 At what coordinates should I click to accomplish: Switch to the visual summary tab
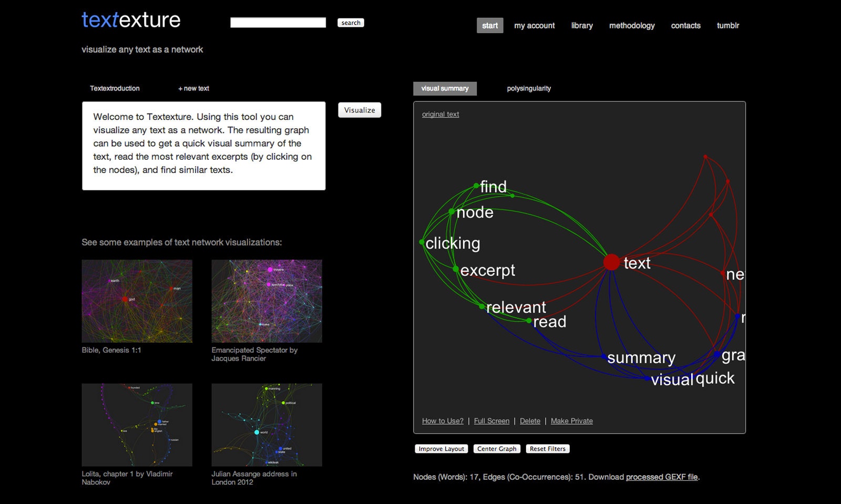coord(445,88)
